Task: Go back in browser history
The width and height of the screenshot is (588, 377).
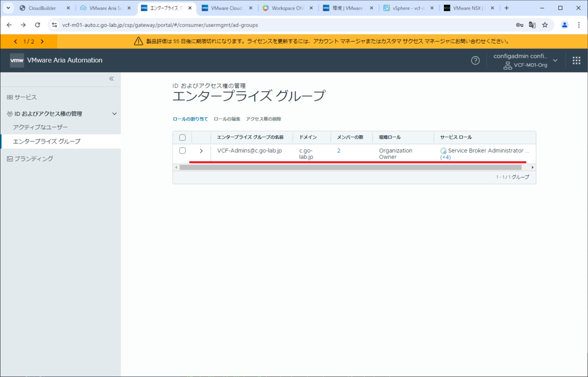Action: 9,25
